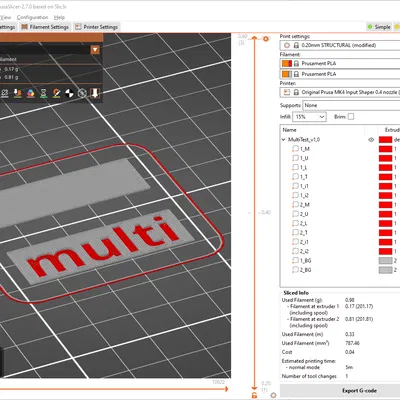The image size is (400, 400).
Task: Click lock icon of first Prusament PLA
Action: pos(296,63)
